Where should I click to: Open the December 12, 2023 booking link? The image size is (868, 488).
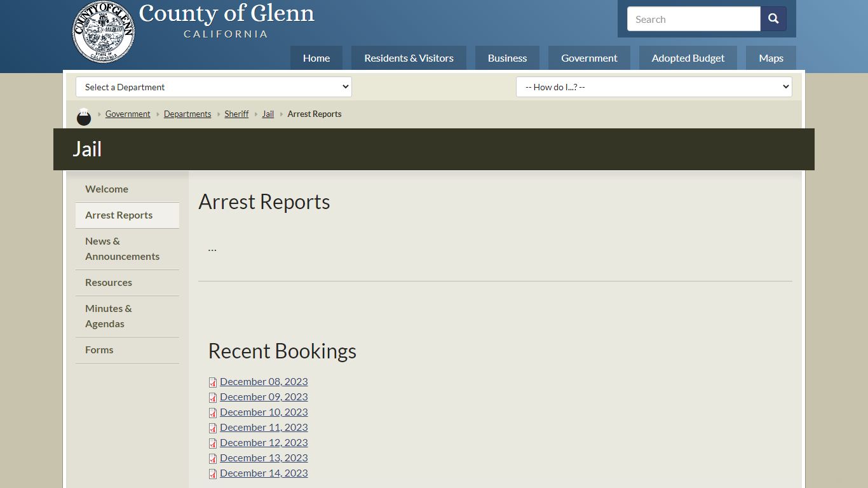point(264,442)
